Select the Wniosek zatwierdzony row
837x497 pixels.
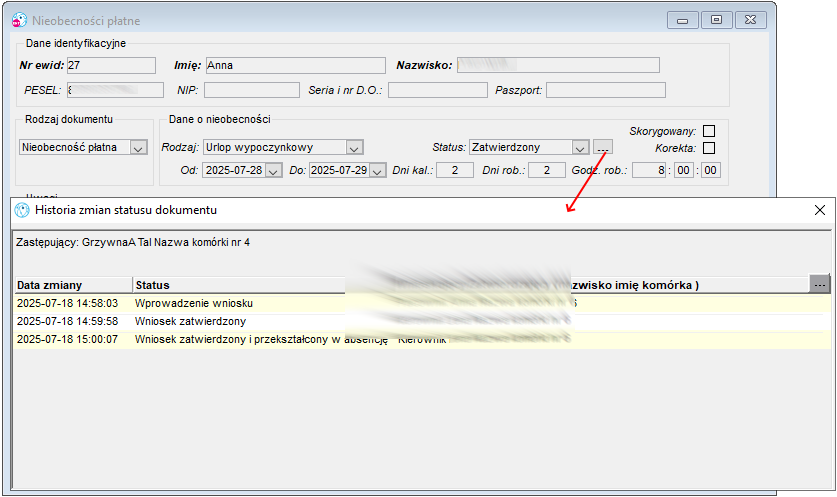pyautogui.click(x=422, y=321)
